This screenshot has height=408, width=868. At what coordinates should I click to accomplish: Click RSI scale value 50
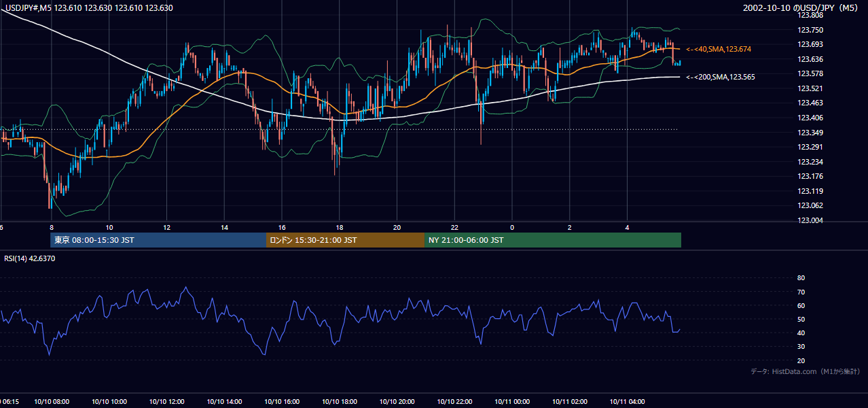coord(801,319)
